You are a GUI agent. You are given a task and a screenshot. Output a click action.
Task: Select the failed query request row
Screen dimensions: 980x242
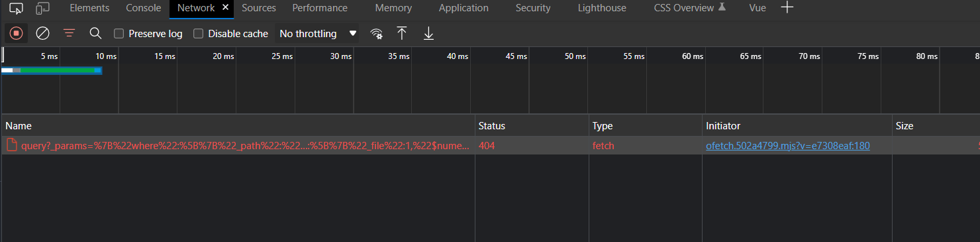click(x=490, y=146)
